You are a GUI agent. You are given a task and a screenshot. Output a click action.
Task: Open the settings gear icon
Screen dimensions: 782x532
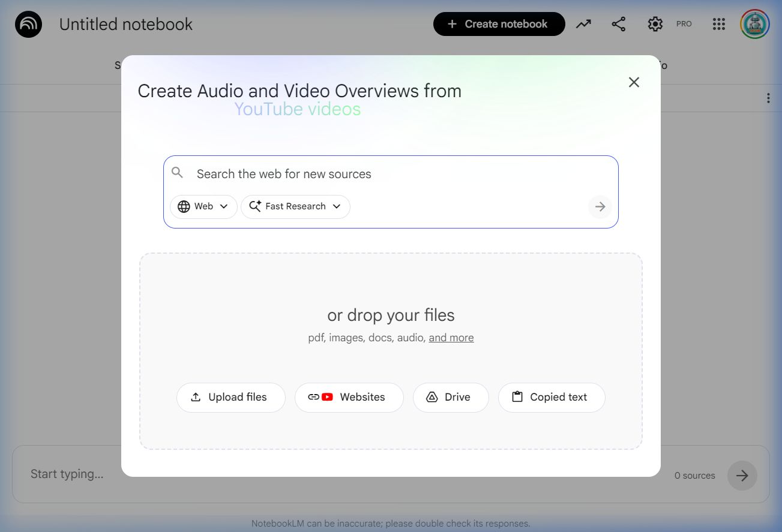point(655,24)
